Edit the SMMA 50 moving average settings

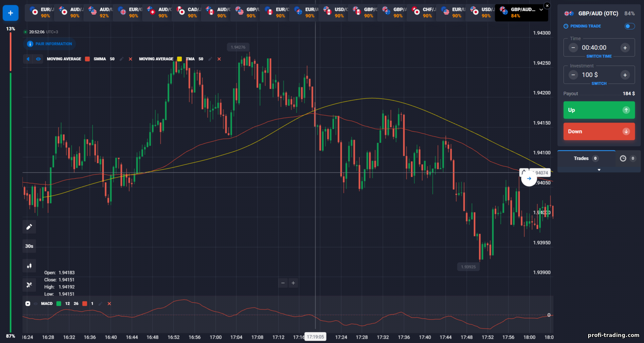point(122,59)
